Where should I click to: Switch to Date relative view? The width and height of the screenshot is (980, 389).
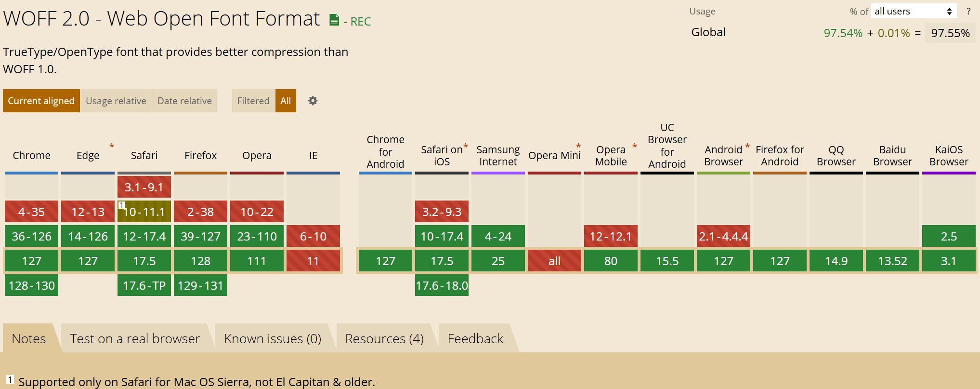point(184,101)
